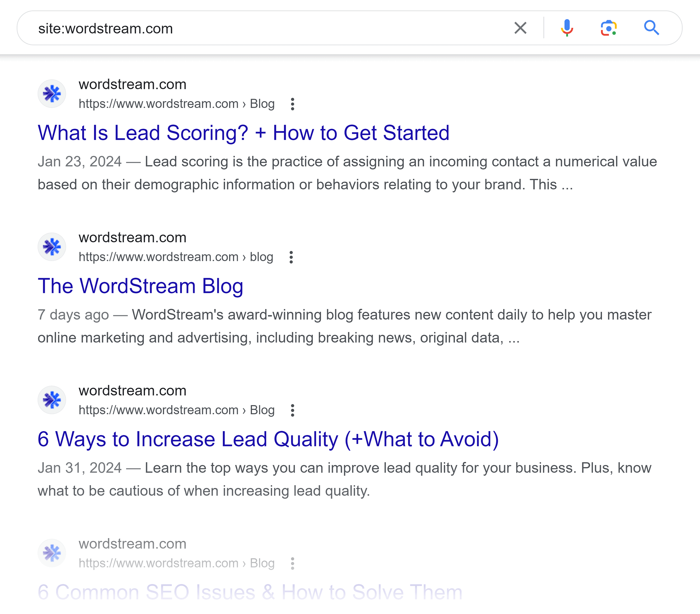This screenshot has width=700, height=614.
Task: Click the voice search microphone icon
Action: (566, 28)
